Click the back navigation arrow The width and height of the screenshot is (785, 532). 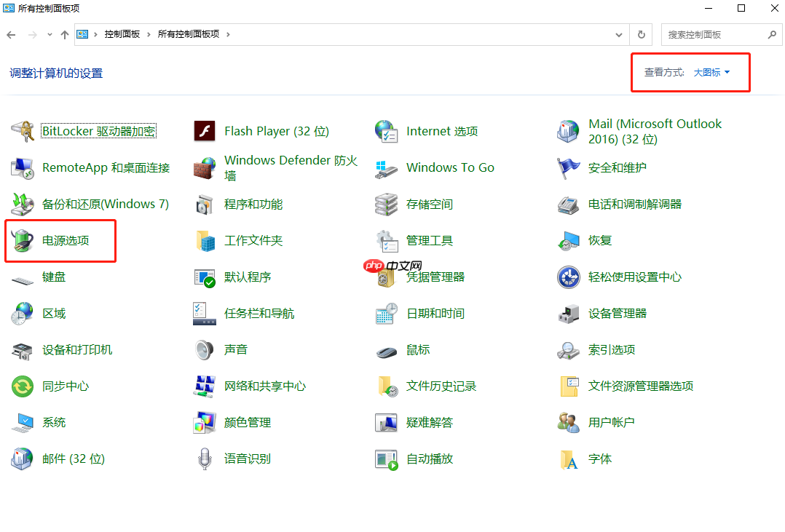click(x=12, y=34)
